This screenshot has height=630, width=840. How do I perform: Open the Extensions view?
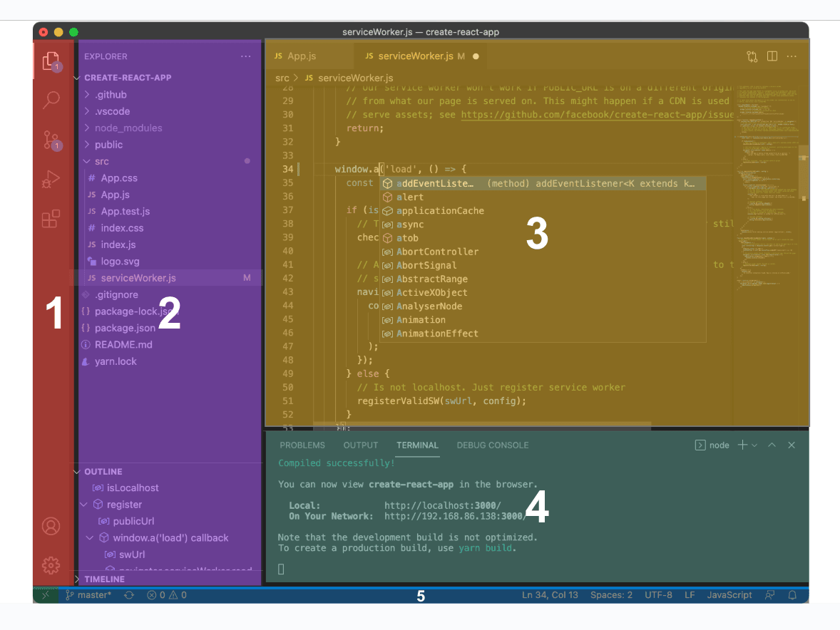click(51, 220)
